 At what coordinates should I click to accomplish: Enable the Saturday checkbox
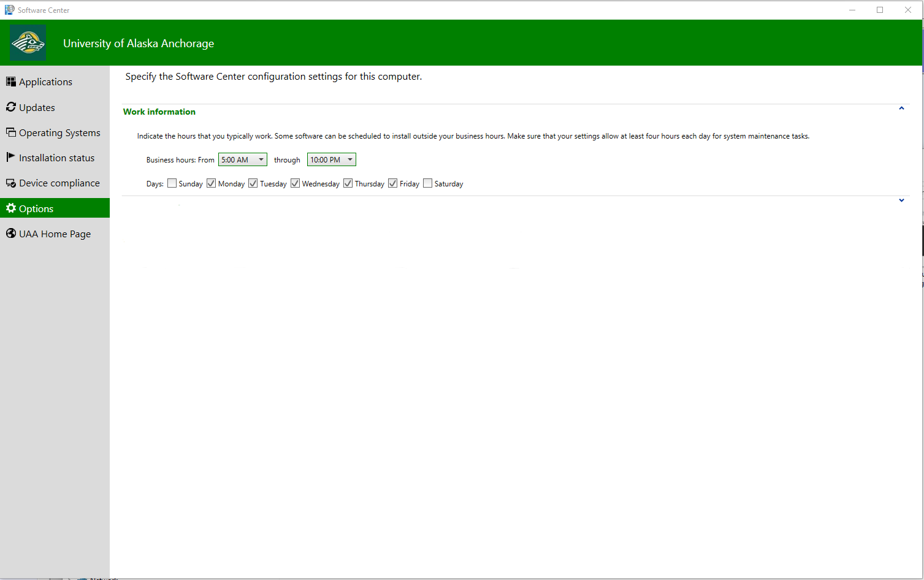point(428,183)
